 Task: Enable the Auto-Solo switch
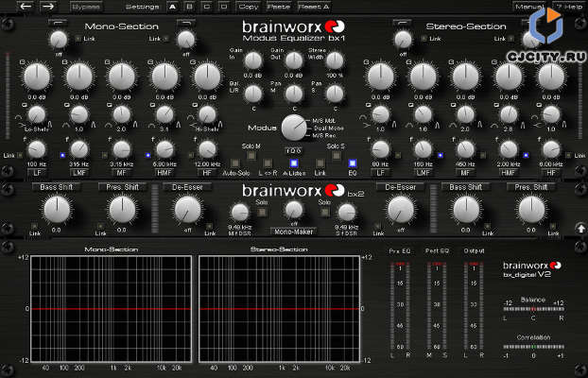[x=235, y=163]
